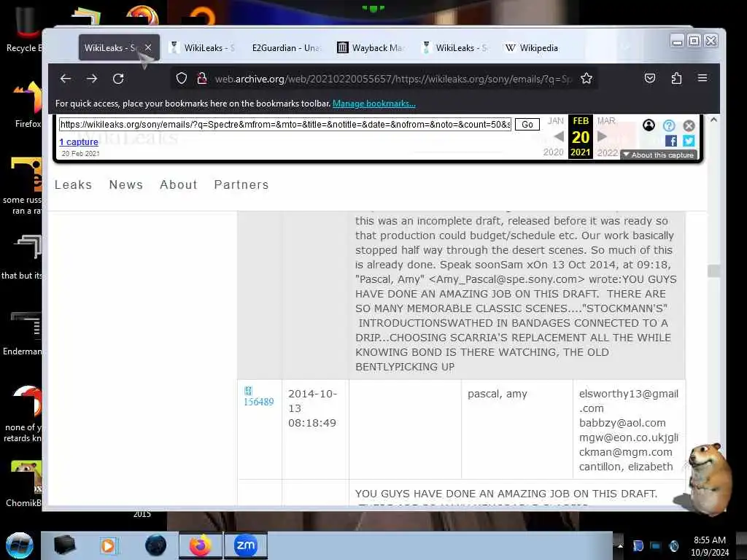Go to the previous capture arrow
The width and height of the screenshot is (747, 560).
pos(560,136)
